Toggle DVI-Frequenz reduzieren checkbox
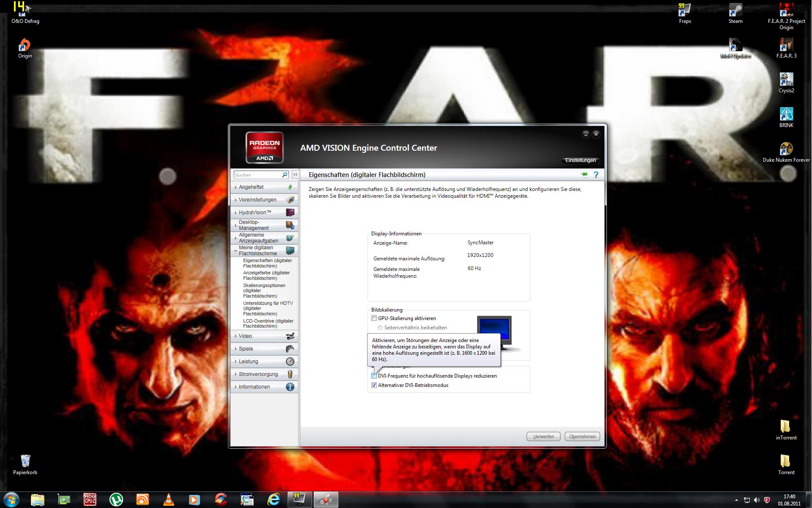 point(374,376)
